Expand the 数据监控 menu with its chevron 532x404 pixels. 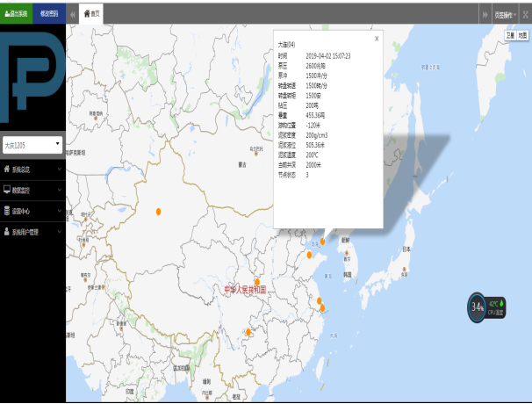(x=60, y=190)
